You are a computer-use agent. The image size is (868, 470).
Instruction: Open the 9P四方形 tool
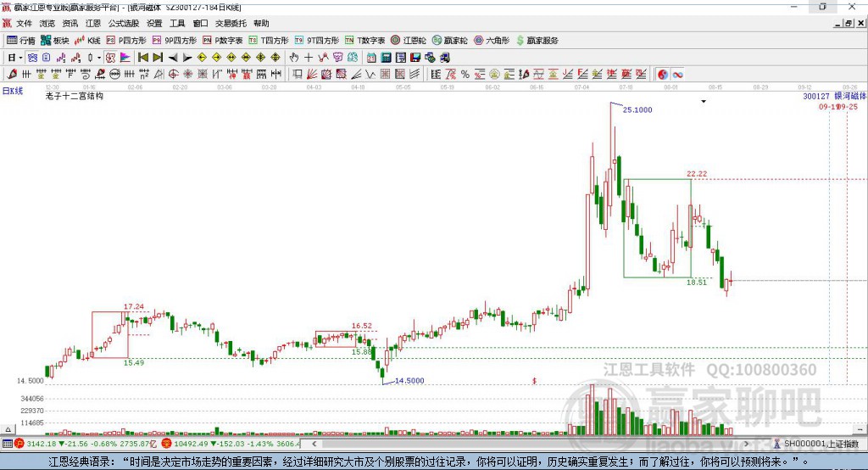pyautogui.click(x=175, y=41)
